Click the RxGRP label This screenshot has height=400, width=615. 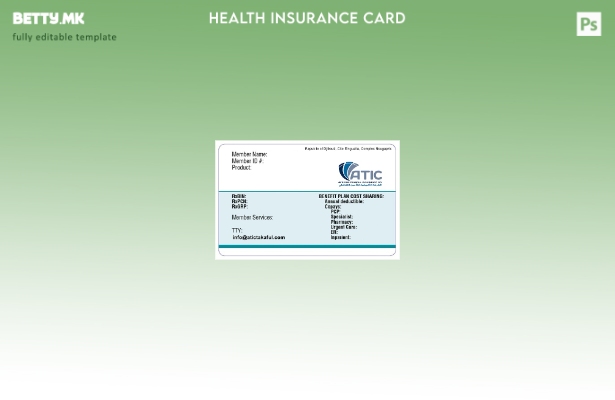239,206
